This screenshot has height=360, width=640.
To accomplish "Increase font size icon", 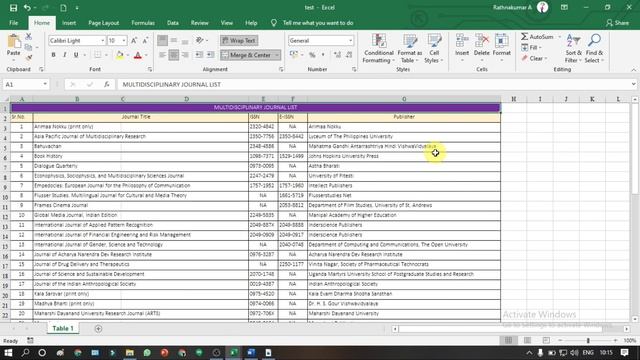I will point(134,40).
